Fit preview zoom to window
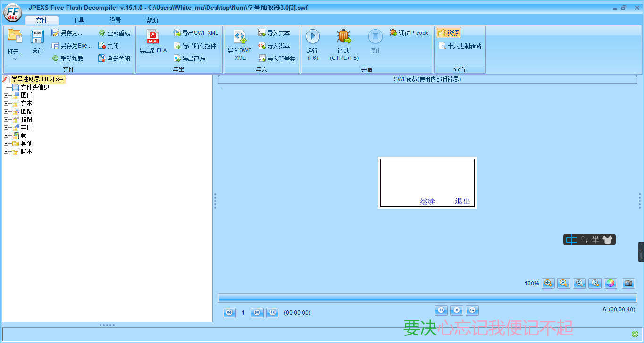 595,283
